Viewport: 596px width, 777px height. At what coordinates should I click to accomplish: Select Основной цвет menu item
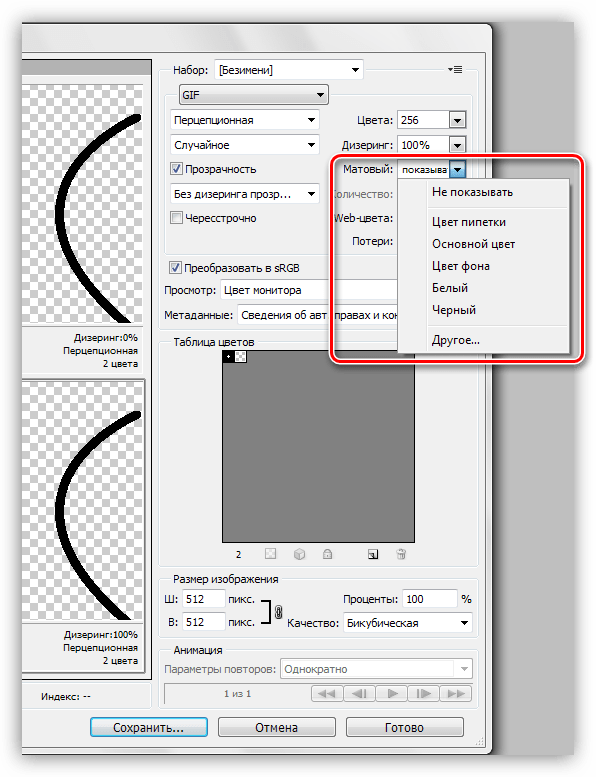[x=484, y=244]
